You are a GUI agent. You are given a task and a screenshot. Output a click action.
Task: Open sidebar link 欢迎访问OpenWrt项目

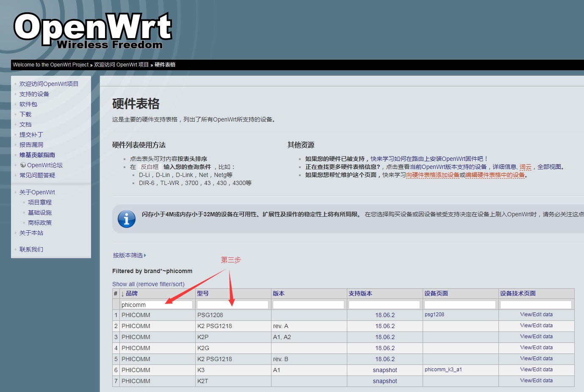[x=49, y=84]
